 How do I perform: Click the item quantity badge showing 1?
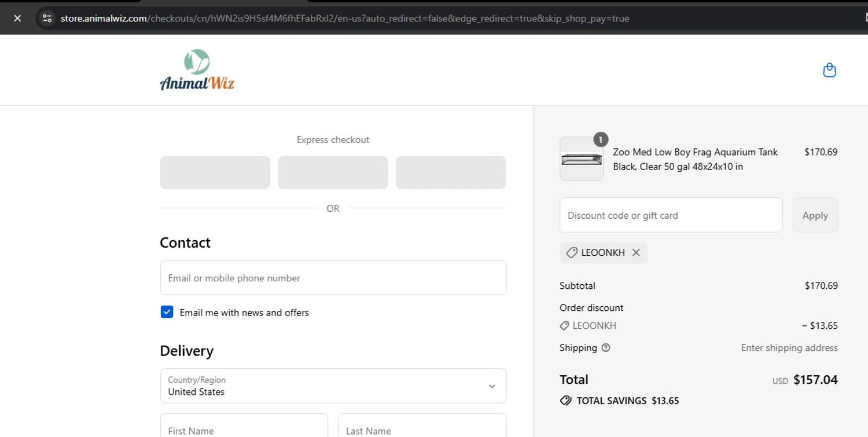[x=601, y=139]
